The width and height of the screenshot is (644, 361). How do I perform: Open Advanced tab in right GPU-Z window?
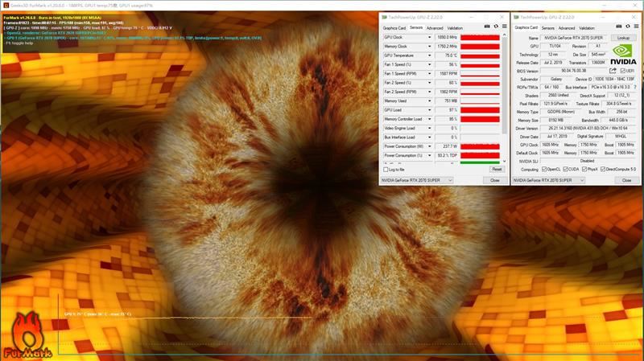click(x=567, y=28)
